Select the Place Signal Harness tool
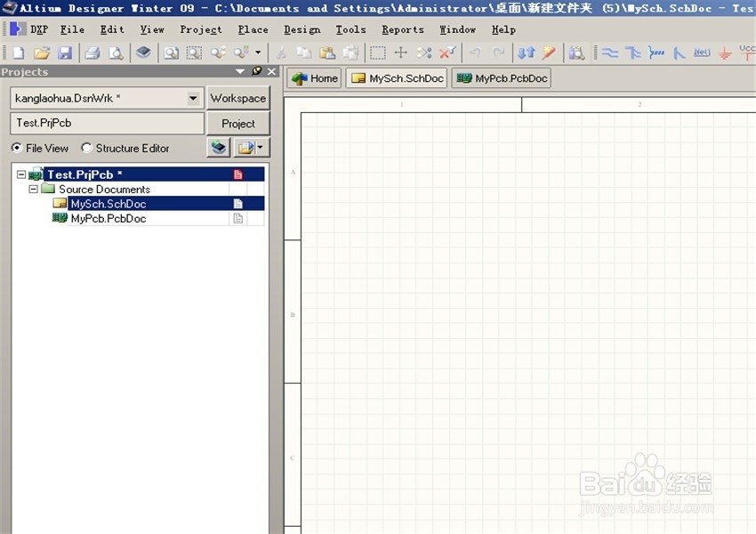This screenshot has width=756, height=534. (656, 53)
